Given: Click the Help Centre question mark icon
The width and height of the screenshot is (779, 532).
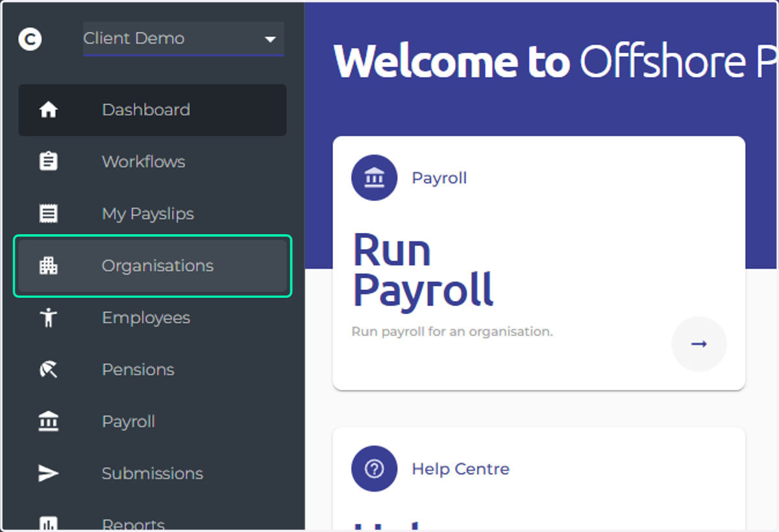Looking at the screenshot, I should [374, 468].
